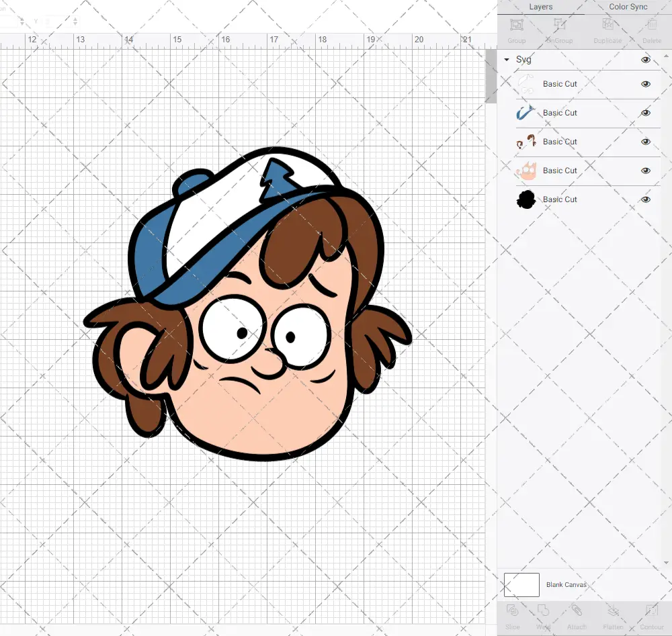
Task: Click the layers panel scroll down arrow
Action: [x=665, y=563]
